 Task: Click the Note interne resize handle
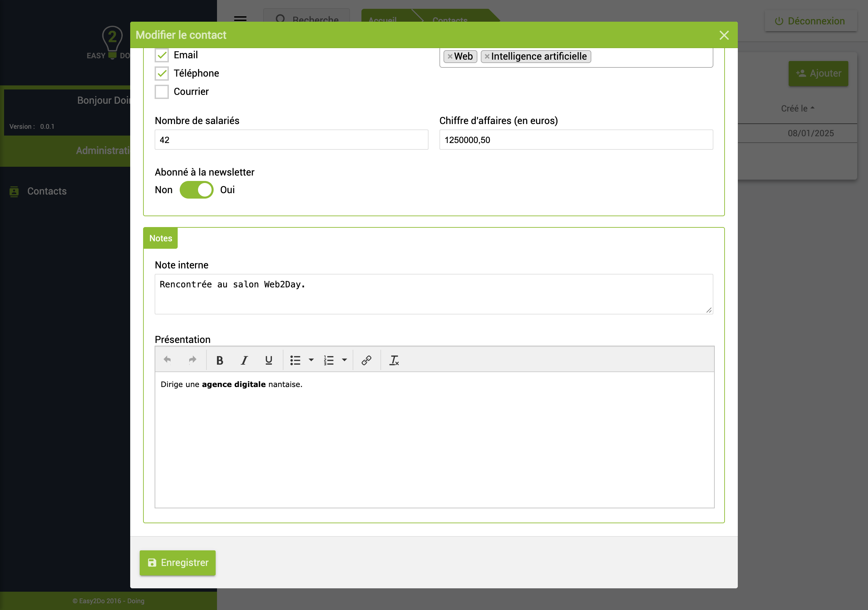tap(709, 310)
